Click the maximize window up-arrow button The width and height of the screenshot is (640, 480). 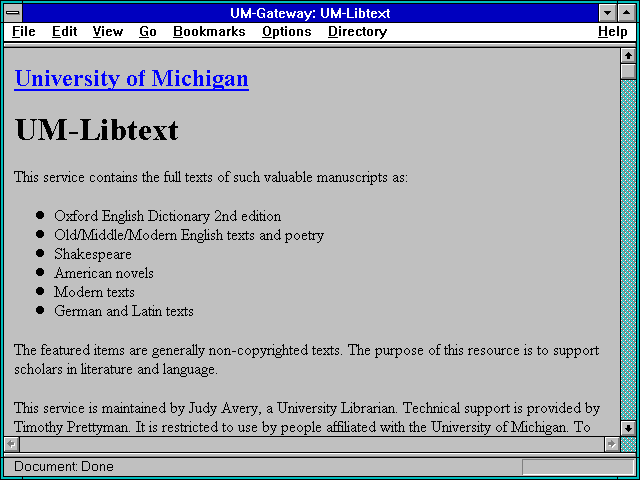627,13
